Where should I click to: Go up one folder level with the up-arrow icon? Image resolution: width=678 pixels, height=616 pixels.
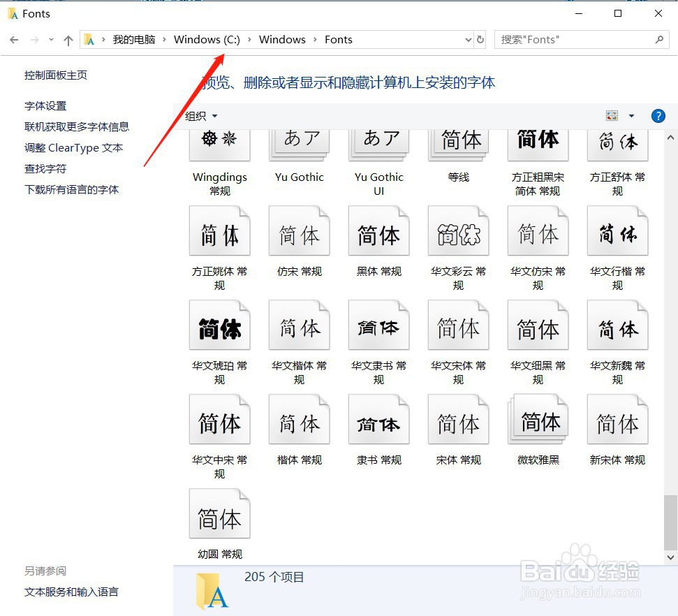coord(67,40)
